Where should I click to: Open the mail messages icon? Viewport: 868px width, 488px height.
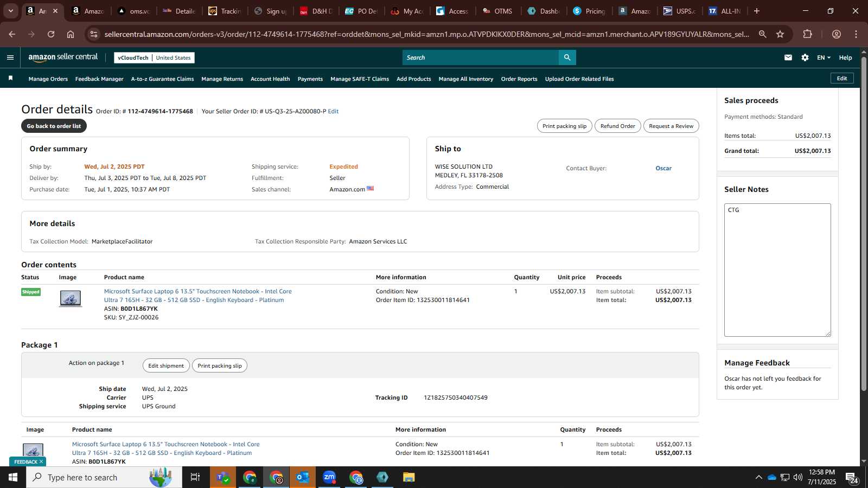click(x=788, y=57)
